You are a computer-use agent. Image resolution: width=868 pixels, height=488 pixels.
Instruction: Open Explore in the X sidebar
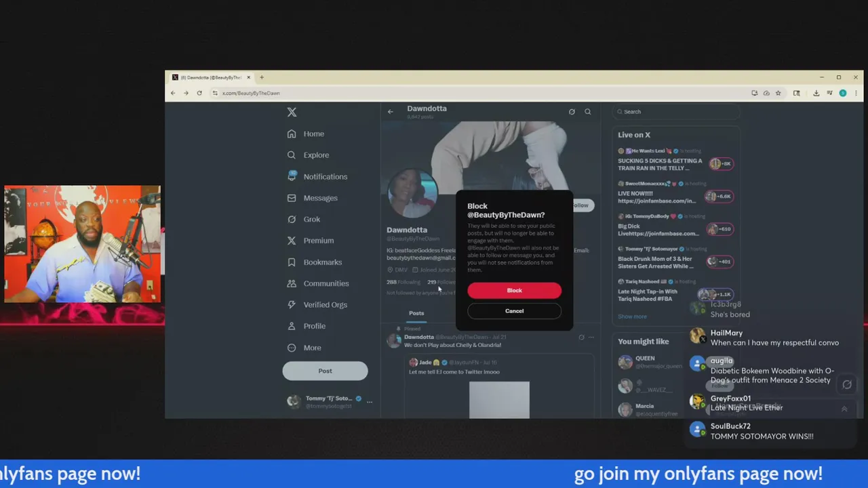tap(316, 155)
